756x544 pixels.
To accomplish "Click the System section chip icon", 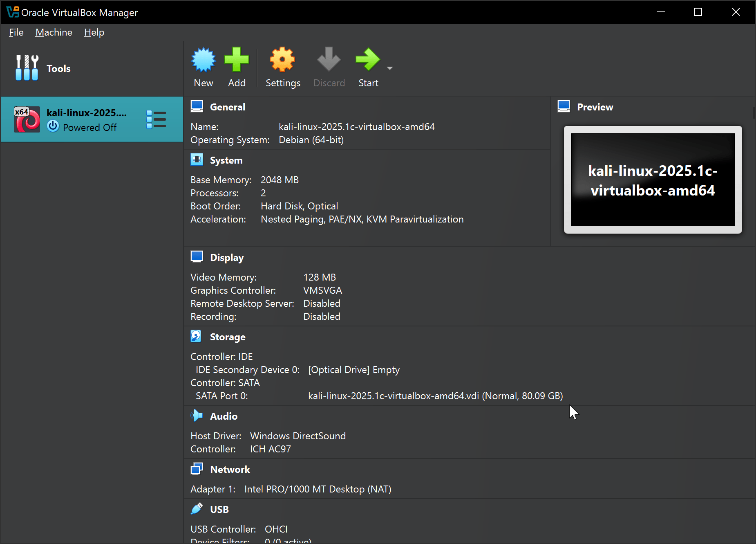I will point(197,160).
